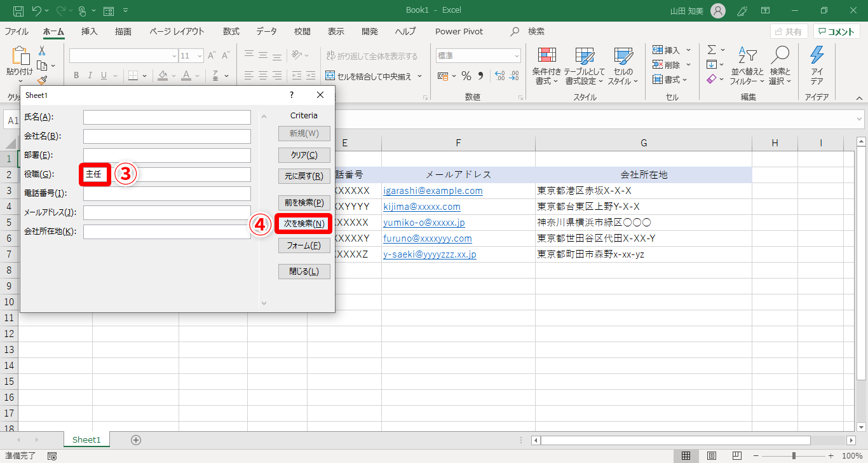Switch to Normal view in status bar
Viewport: 868px width, 463px height.
click(686, 456)
